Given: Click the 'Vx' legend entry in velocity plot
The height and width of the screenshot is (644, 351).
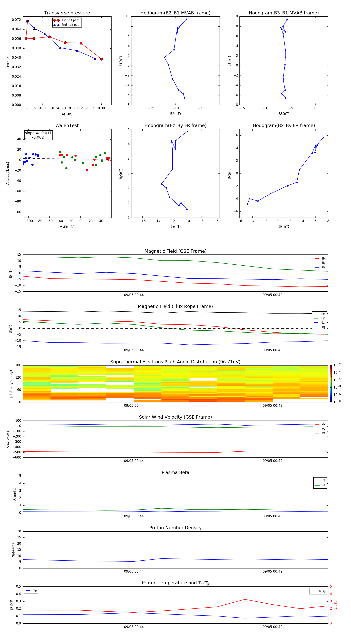Looking at the screenshot, I should [x=320, y=424].
